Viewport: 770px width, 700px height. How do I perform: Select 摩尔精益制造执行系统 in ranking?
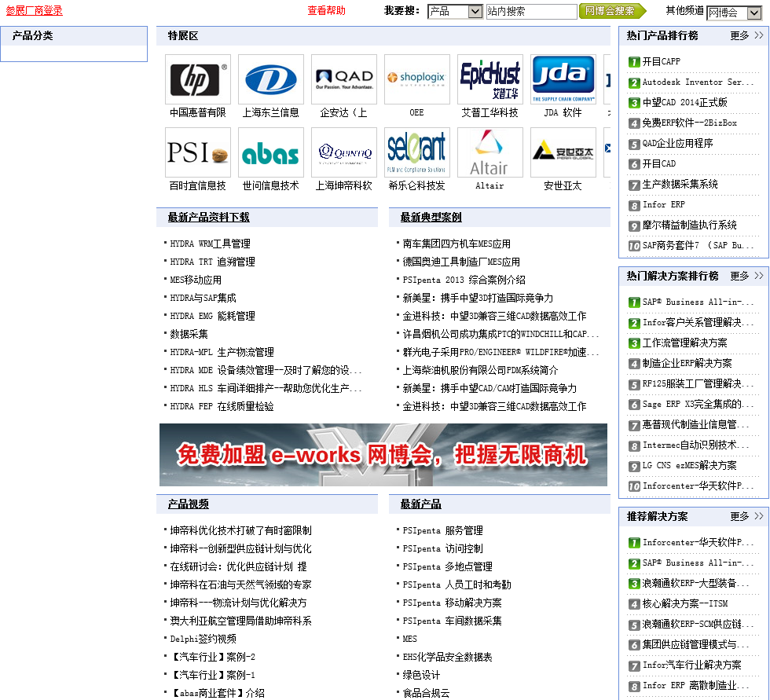tap(690, 225)
